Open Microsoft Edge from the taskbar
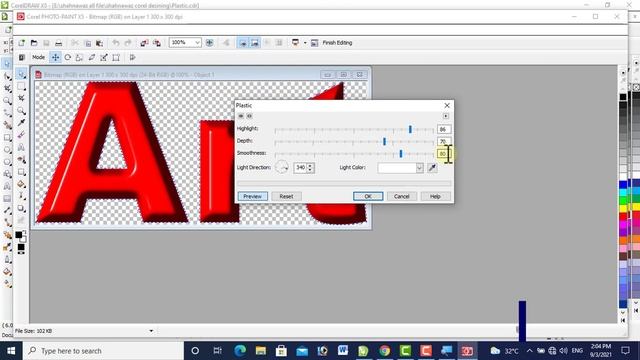Screen dimensions: 640x360 [240, 351]
